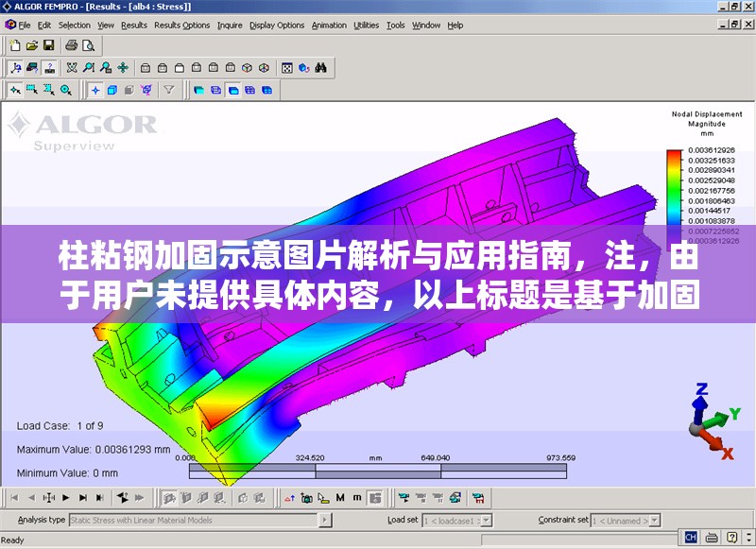
Task: Open the Inquire menu
Action: pyautogui.click(x=230, y=26)
